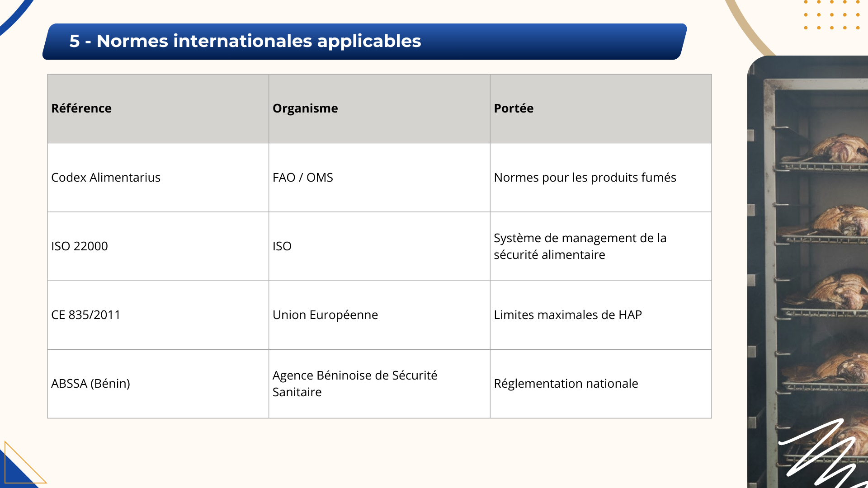
Task: Select the Agence Béninoise de Sécurité Sanitaire cell
Action: tap(379, 384)
